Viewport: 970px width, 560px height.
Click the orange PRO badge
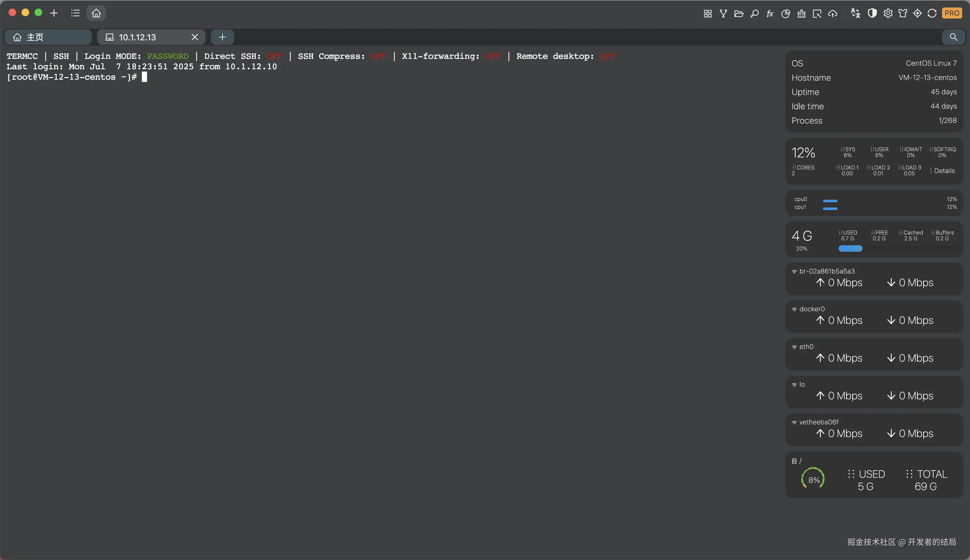tap(952, 13)
